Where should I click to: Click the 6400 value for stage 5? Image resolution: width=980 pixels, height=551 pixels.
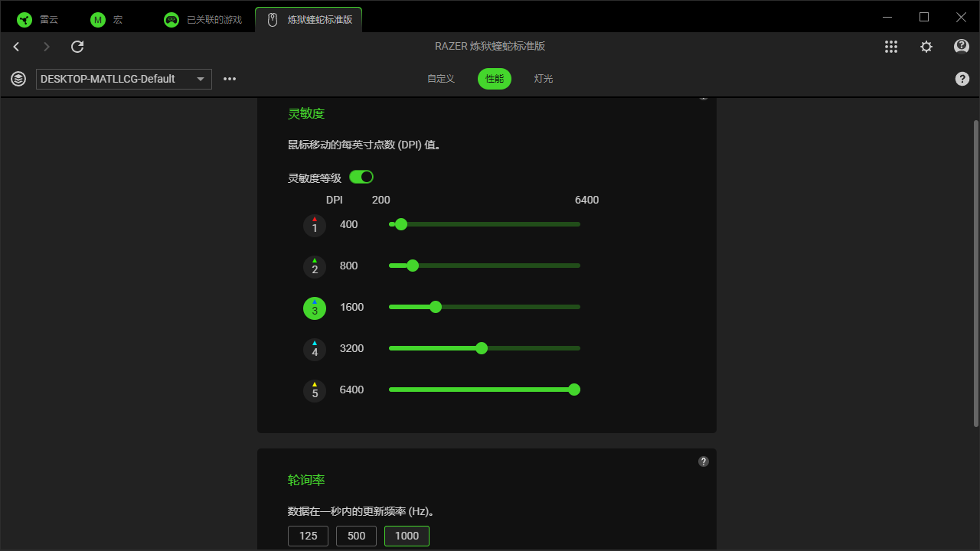coord(352,390)
